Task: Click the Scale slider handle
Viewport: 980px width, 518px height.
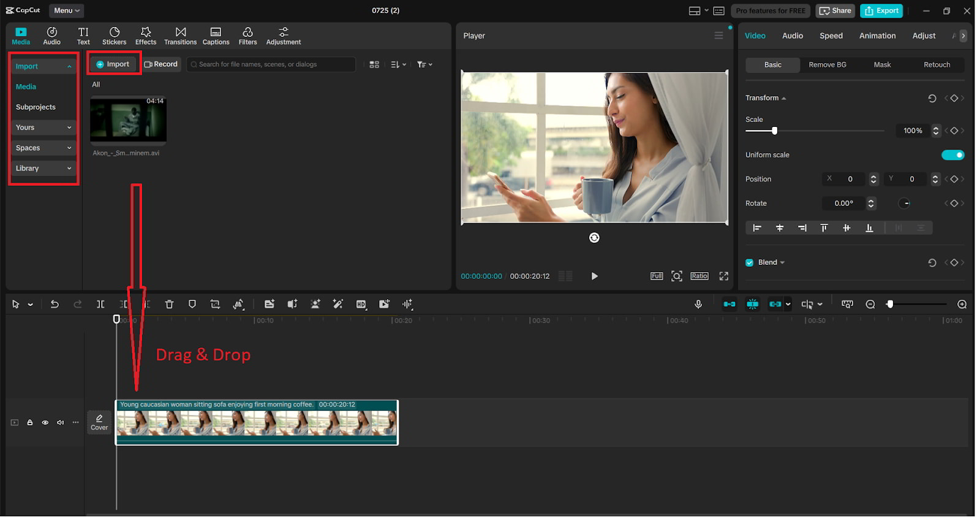Action: 774,131
